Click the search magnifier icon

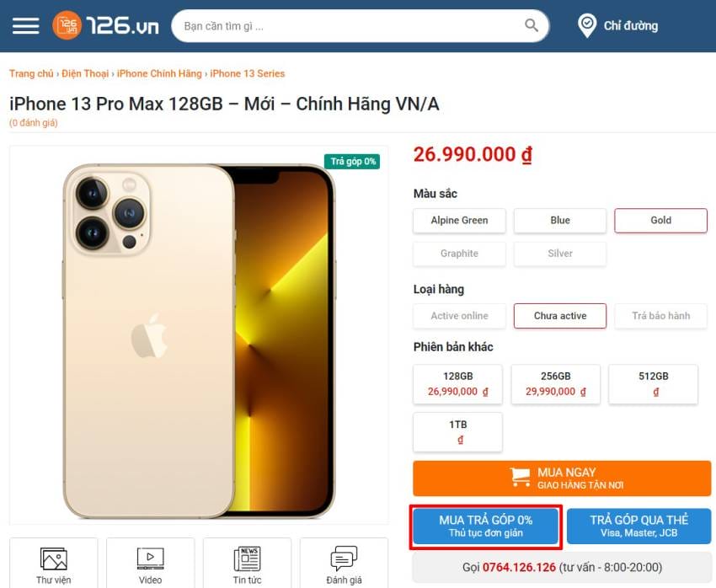coord(531,25)
